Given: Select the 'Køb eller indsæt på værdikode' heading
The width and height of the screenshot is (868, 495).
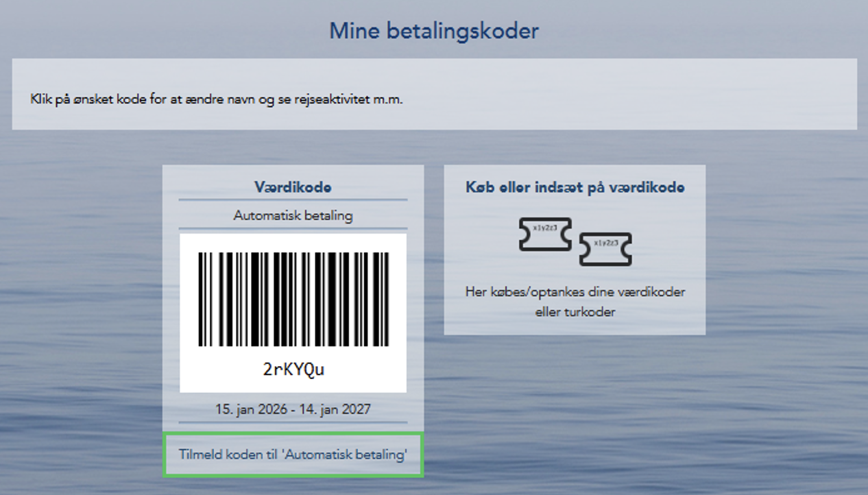Looking at the screenshot, I should [575, 188].
